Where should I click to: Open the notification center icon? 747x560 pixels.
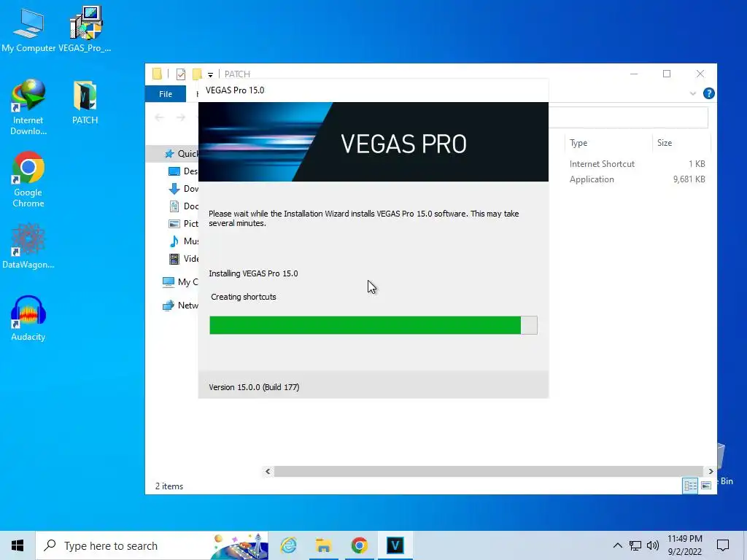tap(723, 545)
